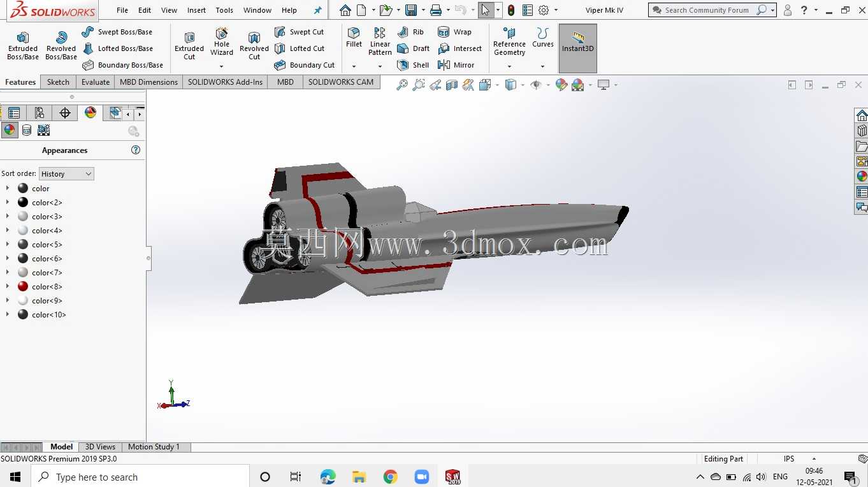Click the Swept Cut feature
868x487 pixels.
tap(299, 32)
